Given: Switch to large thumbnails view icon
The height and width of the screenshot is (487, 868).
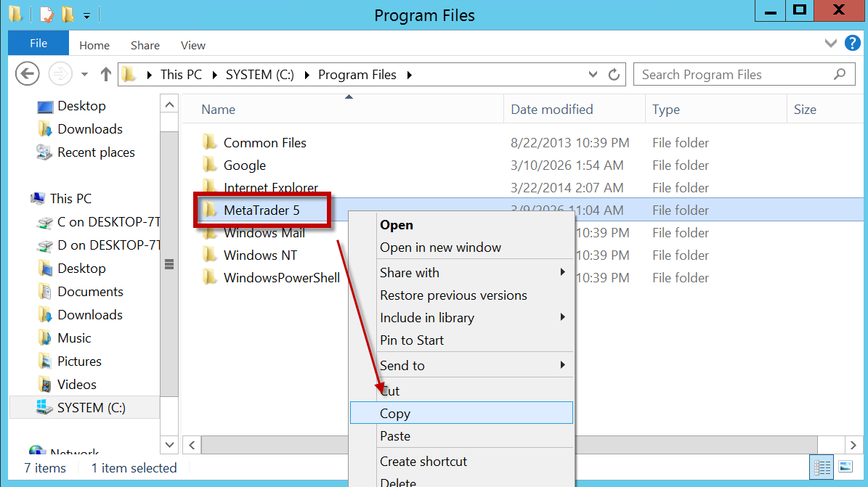Looking at the screenshot, I should tap(845, 467).
